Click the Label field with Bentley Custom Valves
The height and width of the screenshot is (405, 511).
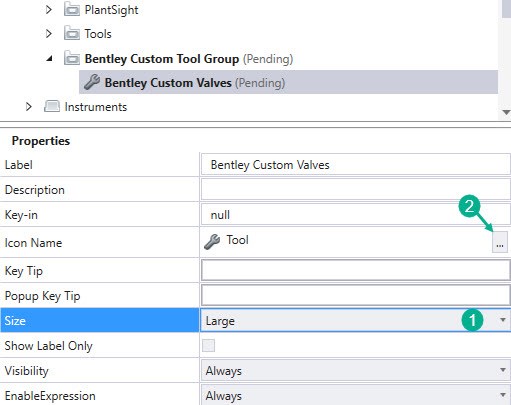pyautogui.click(x=355, y=165)
